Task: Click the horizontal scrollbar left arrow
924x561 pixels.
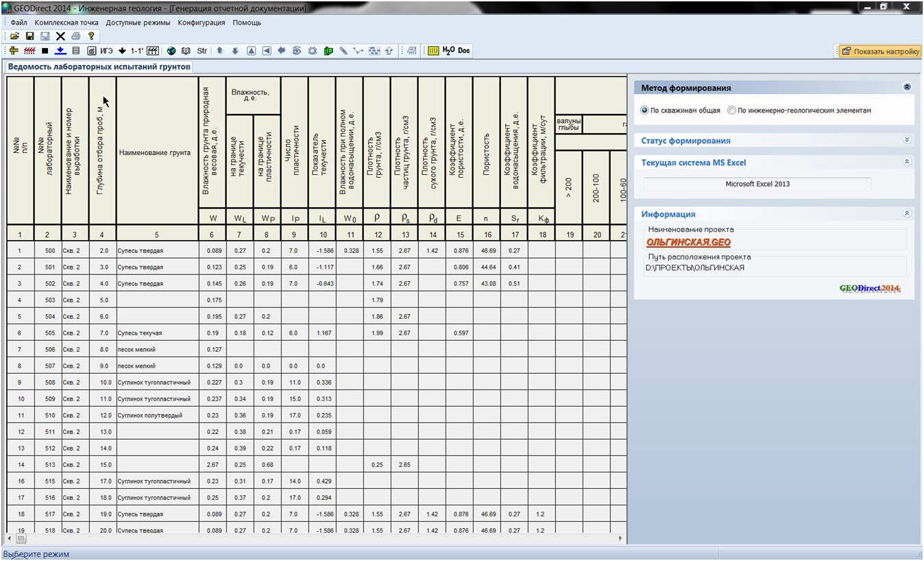Action: [10, 538]
